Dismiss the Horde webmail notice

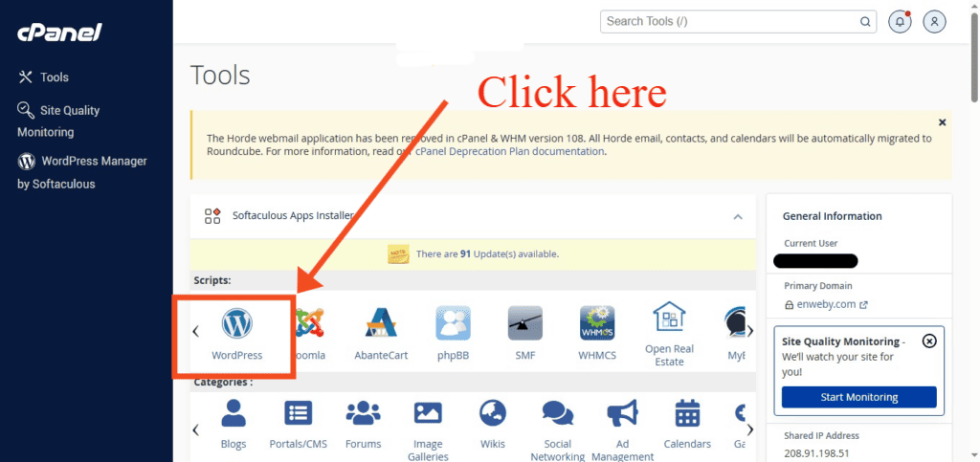coord(943,122)
